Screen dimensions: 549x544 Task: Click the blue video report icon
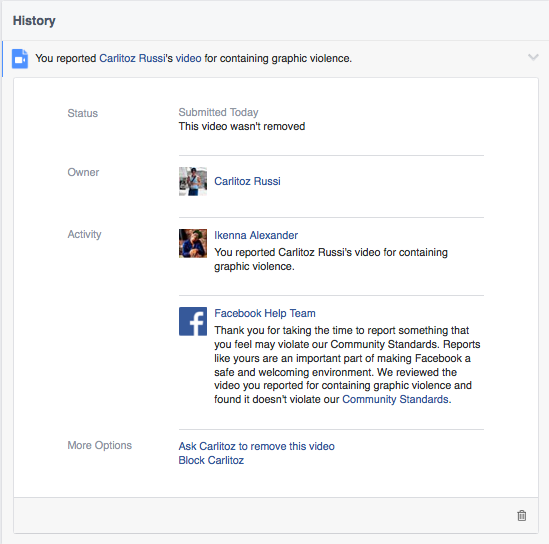pos(20,58)
